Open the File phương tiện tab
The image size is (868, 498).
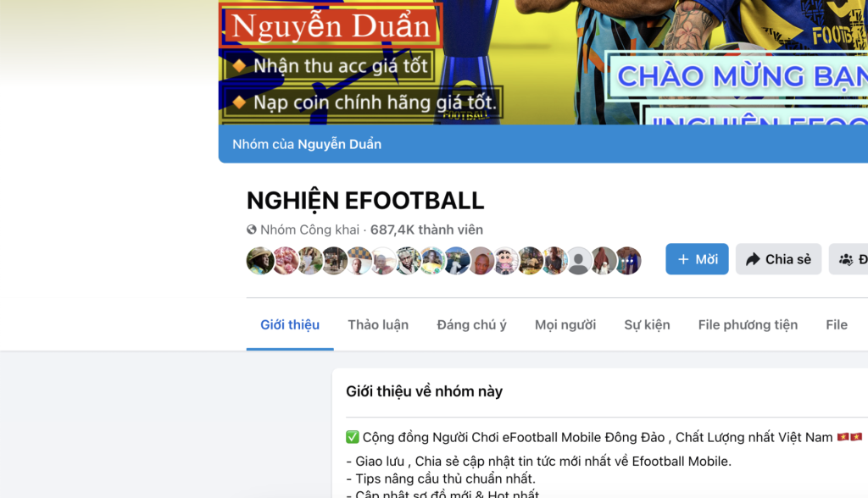pyautogui.click(x=748, y=325)
